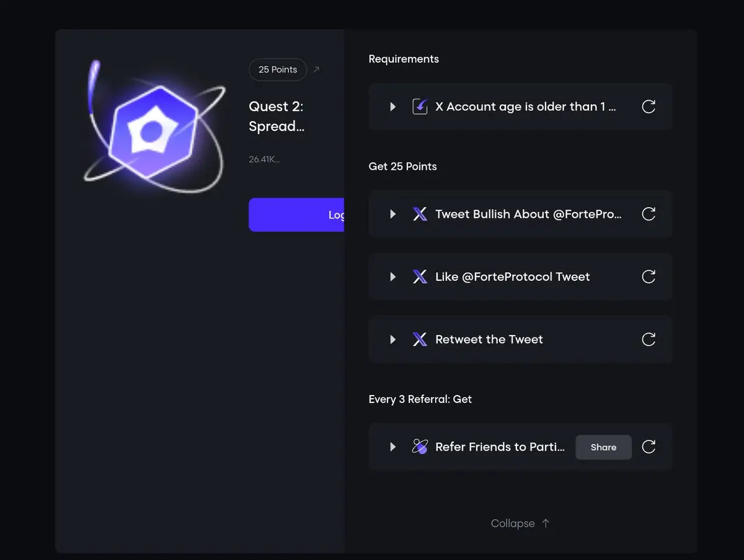
Task: Click the X logo beside Tweet Bullish About
Action: tap(420, 214)
